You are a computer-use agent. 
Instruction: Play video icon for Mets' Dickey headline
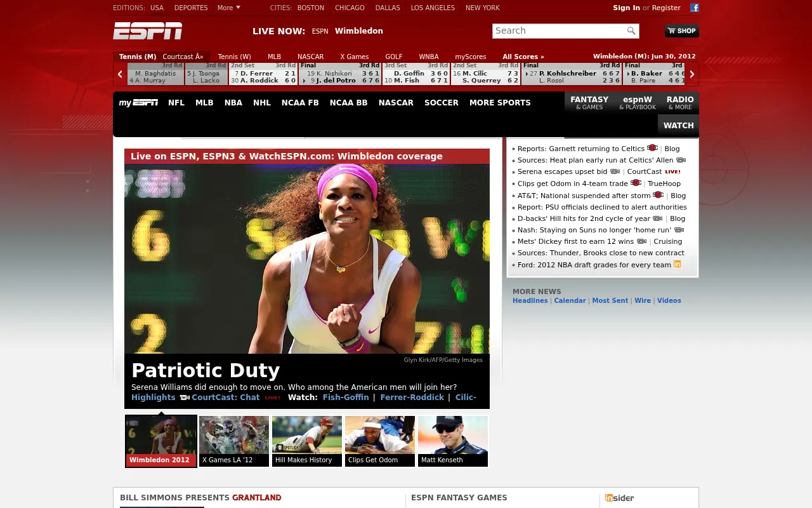tap(641, 241)
